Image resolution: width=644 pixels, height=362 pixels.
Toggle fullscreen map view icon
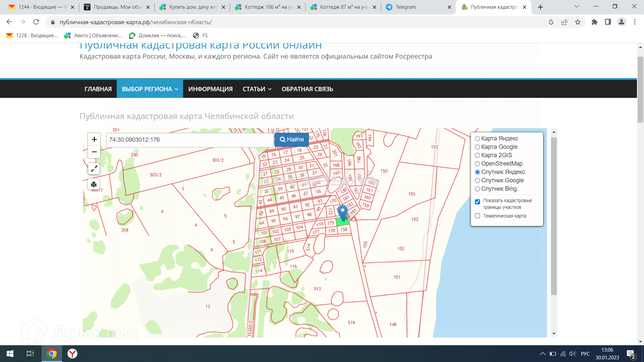pos(94,169)
